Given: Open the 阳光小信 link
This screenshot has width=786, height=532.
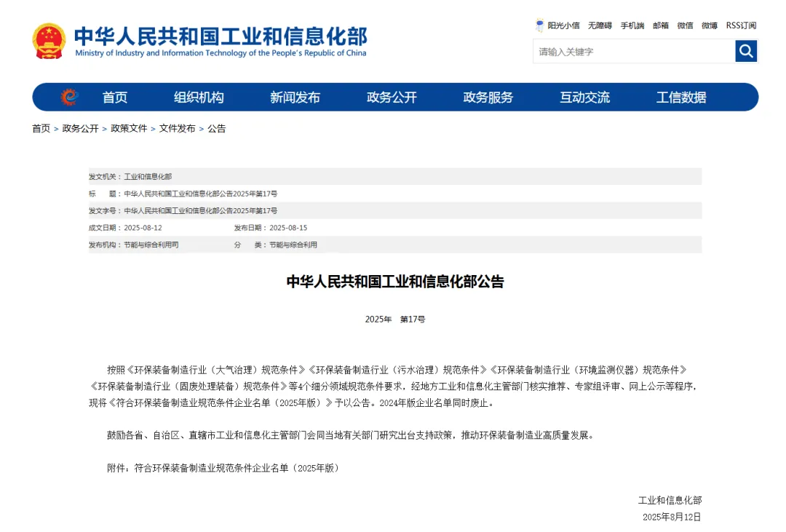Looking at the screenshot, I should click(563, 25).
